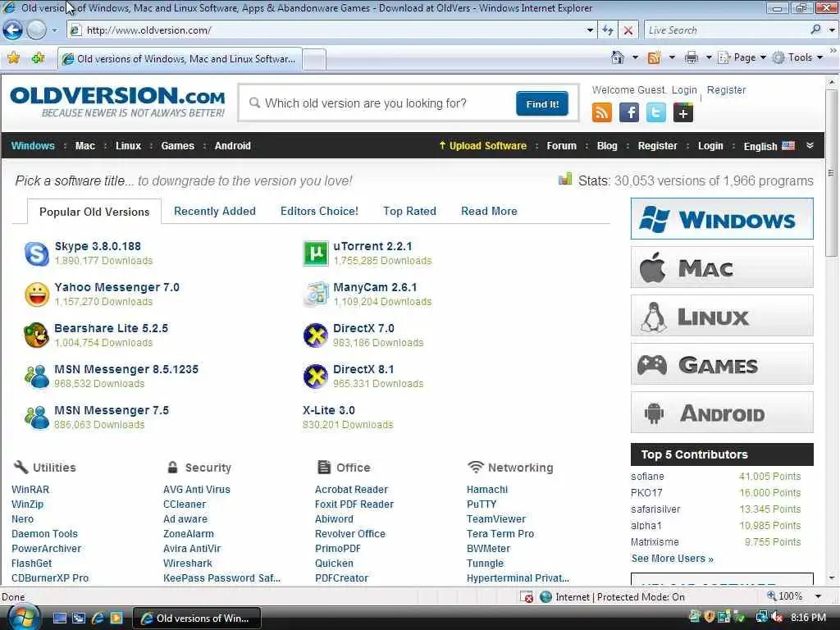Open the Page menu dropdown

[742, 57]
